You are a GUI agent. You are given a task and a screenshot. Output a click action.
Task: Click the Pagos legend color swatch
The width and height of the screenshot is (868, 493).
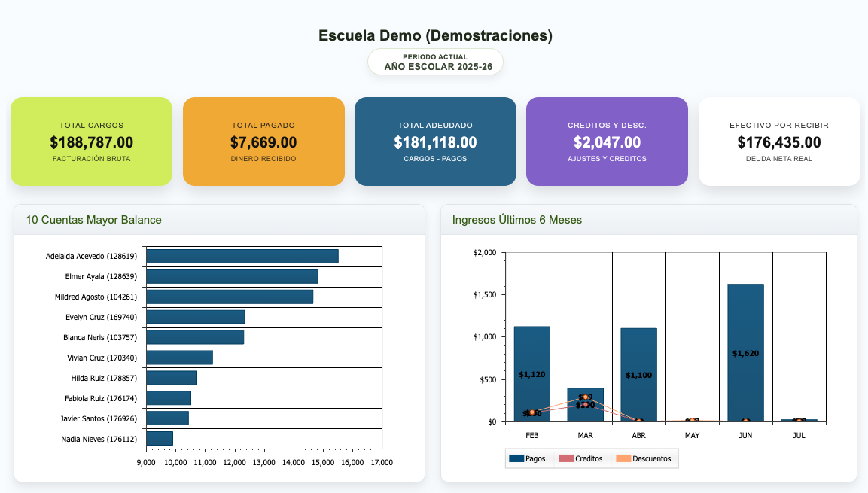(516, 458)
